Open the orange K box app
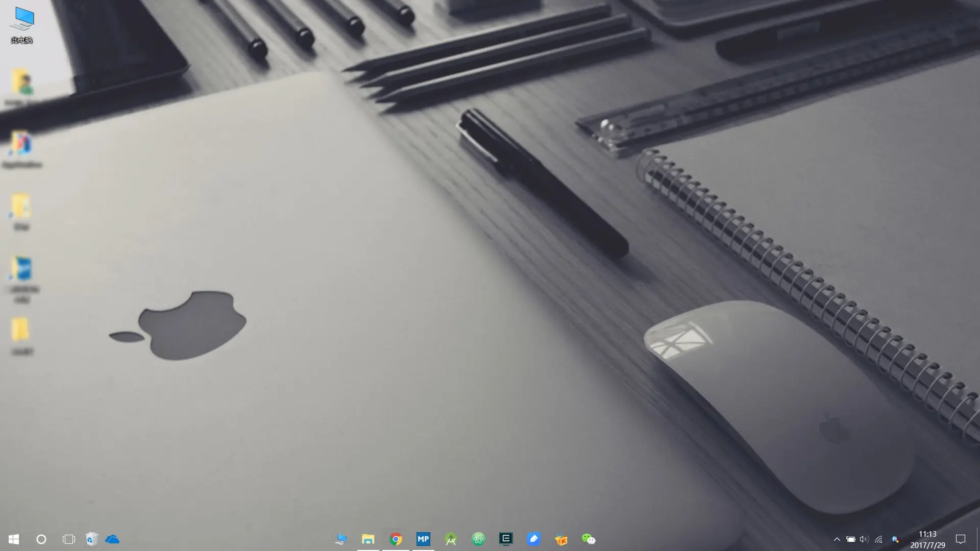The image size is (980, 551). [x=561, y=539]
